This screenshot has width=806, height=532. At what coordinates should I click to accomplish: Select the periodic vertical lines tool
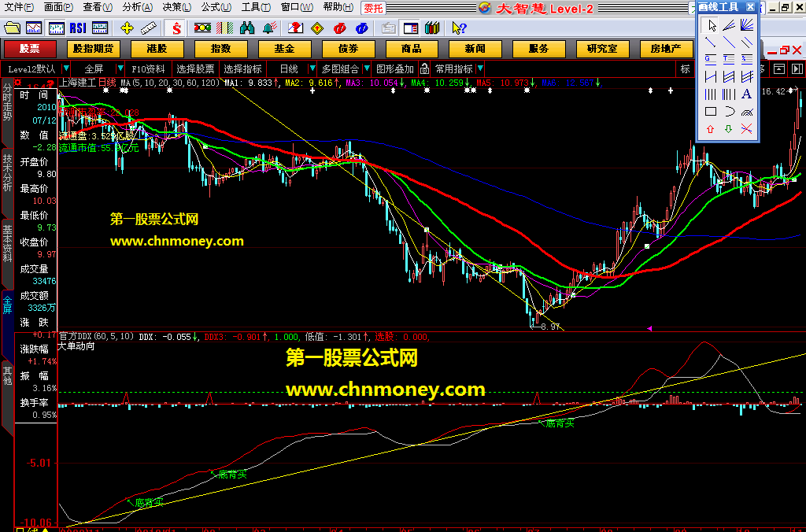point(711,94)
